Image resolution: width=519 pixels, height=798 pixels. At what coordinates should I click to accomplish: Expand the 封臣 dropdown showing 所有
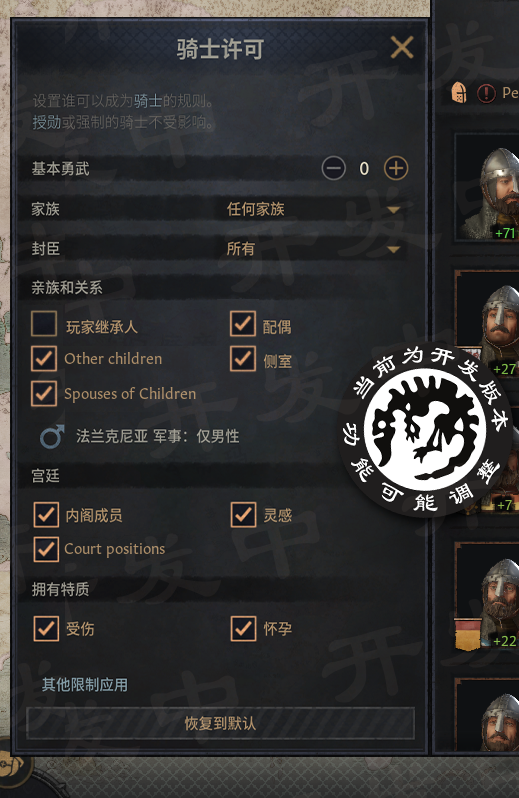click(x=314, y=249)
